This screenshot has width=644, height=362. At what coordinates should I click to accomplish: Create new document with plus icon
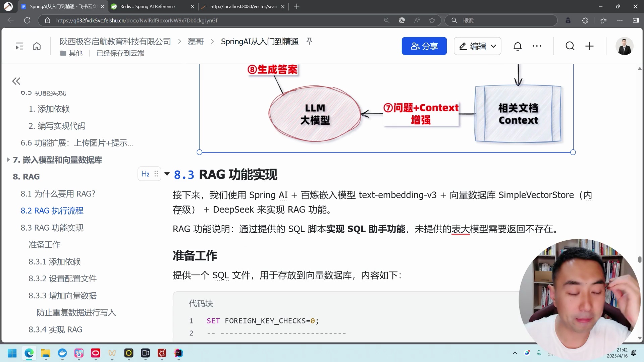click(x=589, y=46)
